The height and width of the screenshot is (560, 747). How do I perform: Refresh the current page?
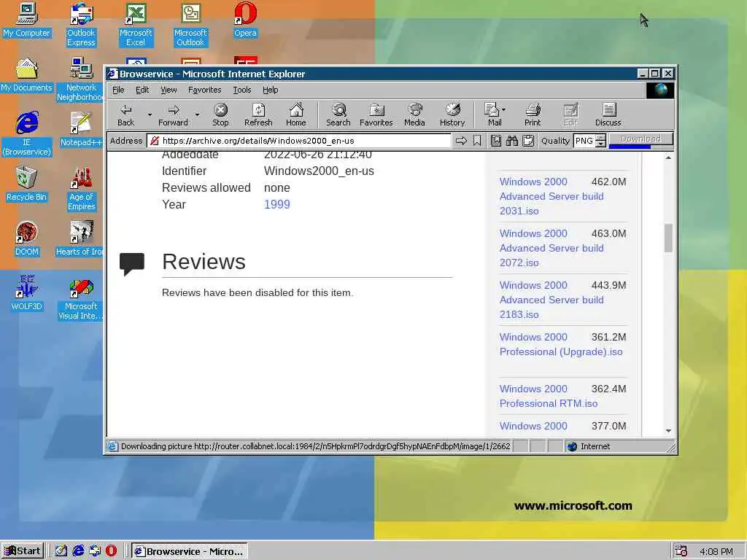(258, 114)
